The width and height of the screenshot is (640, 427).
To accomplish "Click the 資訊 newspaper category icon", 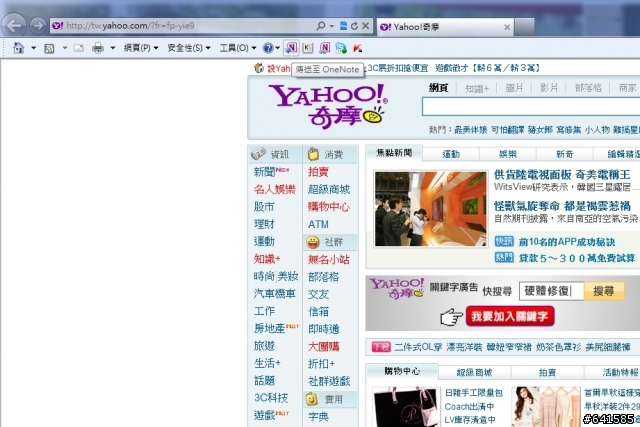I will (x=258, y=153).
